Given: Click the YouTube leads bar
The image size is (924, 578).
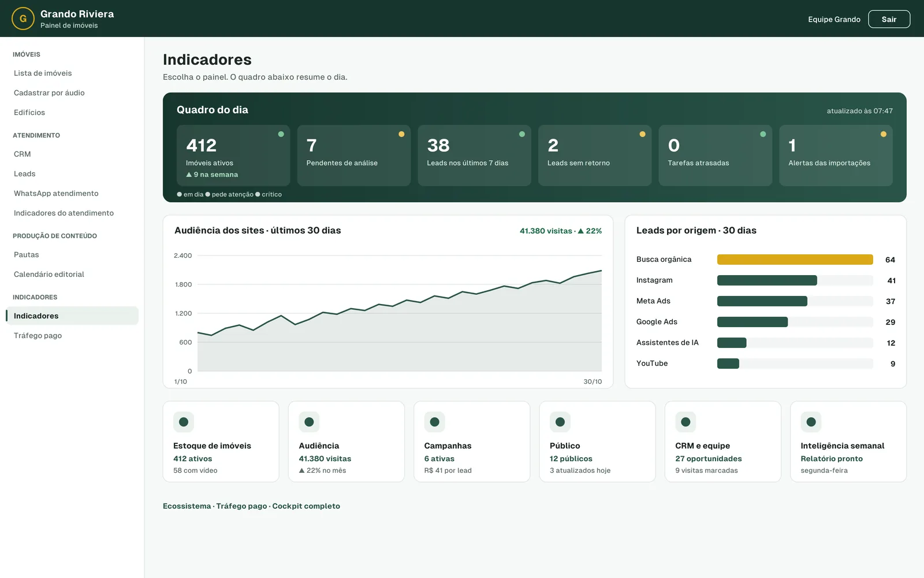Looking at the screenshot, I should point(728,364).
